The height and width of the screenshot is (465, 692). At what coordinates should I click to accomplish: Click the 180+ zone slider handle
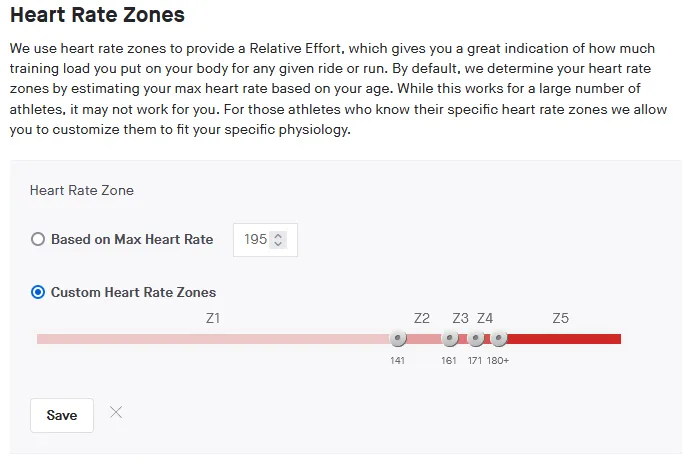498,339
